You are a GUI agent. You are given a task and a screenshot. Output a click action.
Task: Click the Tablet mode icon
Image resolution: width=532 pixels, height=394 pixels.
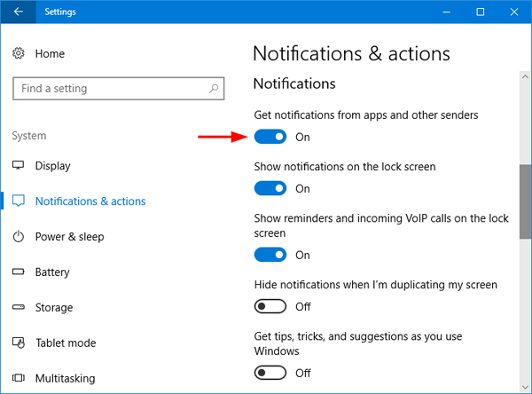click(x=19, y=343)
